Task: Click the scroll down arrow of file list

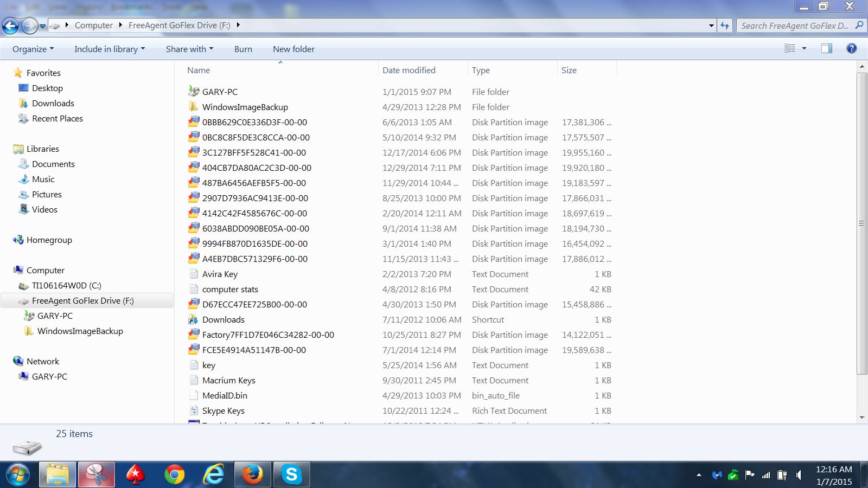Action: click(x=862, y=418)
